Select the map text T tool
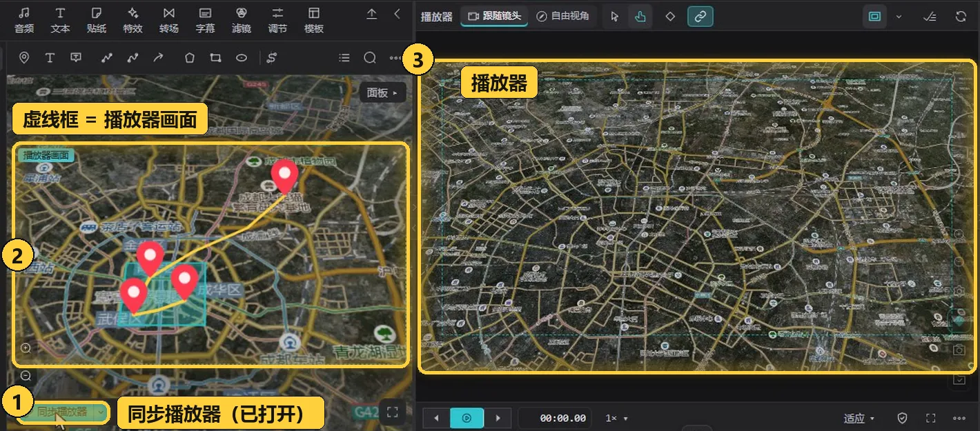Image resolution: width=980 pixels, height=431 pixels. point(50,58)
